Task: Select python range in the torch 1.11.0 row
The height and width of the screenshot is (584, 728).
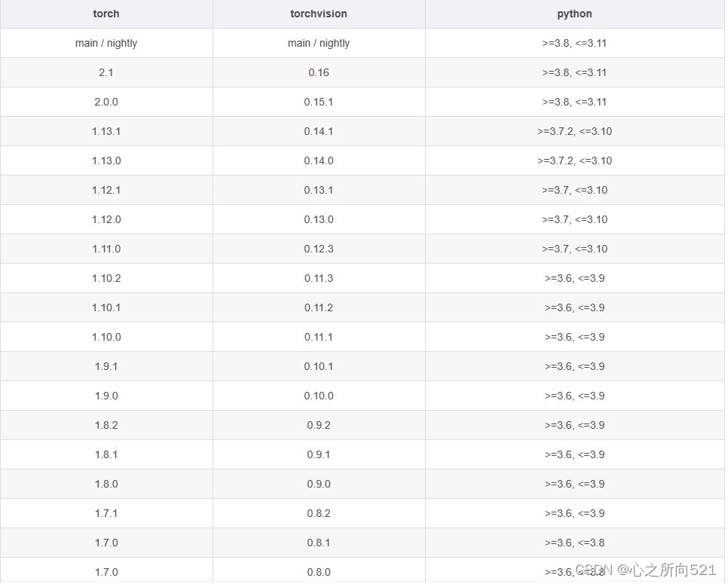Action: coord(575,249)
